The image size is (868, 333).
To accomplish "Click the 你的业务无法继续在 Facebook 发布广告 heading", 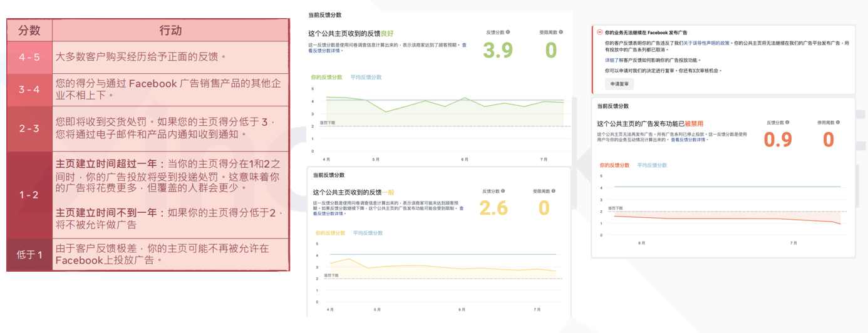I will [x=646, y=33].
